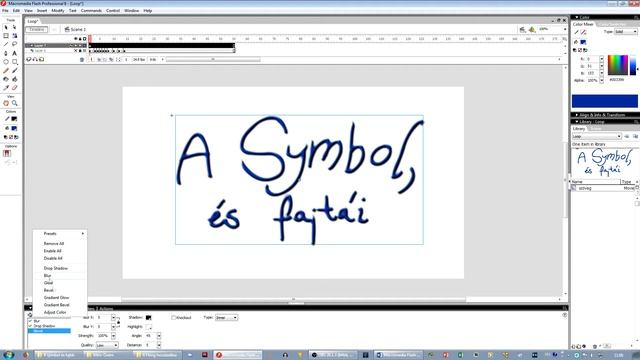Click the Edit Symbols icon near zoom
Image resolution: width=640 pixels, height=360 pixels.
coord(532,29)
